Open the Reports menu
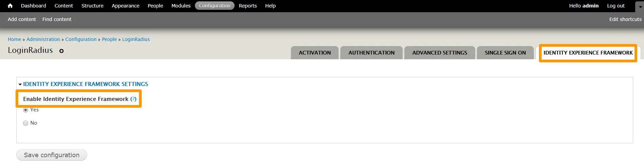 (248, 6)
